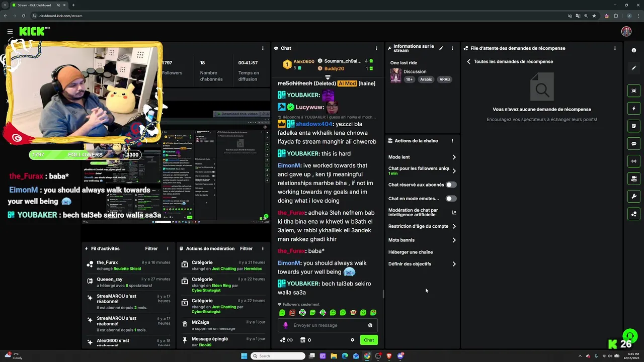Open the info icon in right sidebar

point(634,50)
